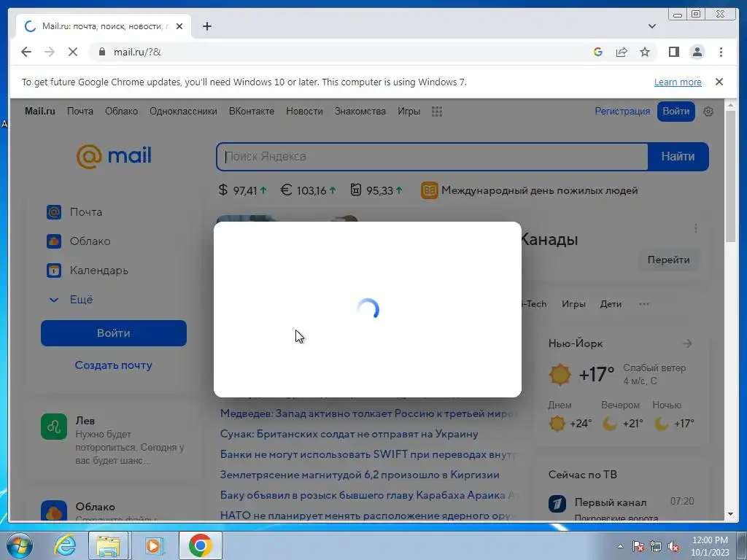
Task: Open the Регистрация link
Action: [622, 112]
